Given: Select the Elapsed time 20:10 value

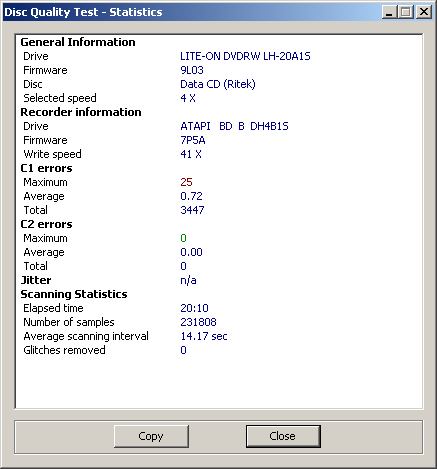Looking at the screenshot, I should coord(194,308).
